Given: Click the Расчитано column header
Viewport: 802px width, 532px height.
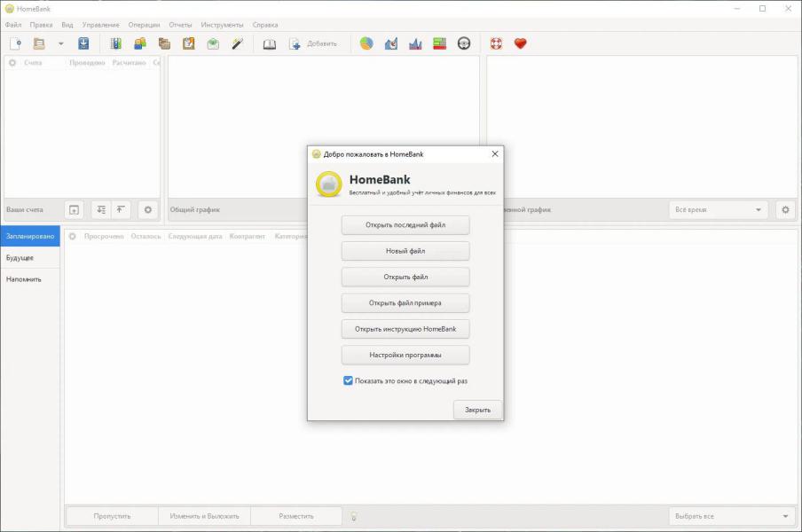Looking at the screenshot, I should pos(129,62).
